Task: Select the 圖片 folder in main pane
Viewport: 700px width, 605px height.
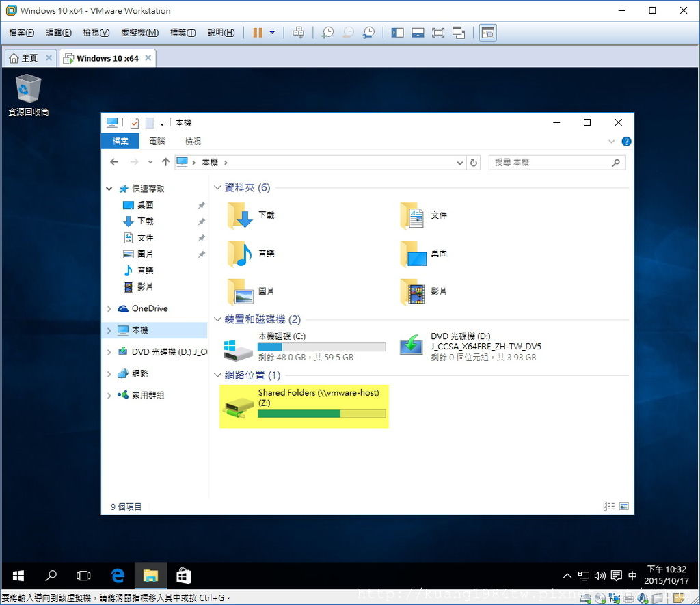Action: [252, 291]
